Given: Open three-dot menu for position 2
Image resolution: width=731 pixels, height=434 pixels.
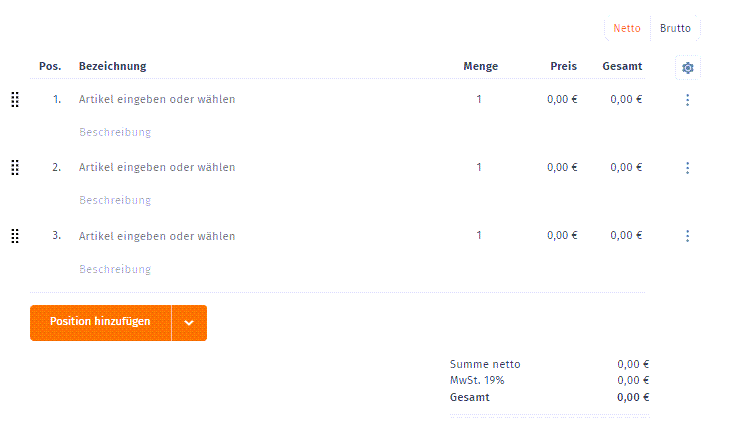Looking at the screenshot, I should click(x=688, y=168).
